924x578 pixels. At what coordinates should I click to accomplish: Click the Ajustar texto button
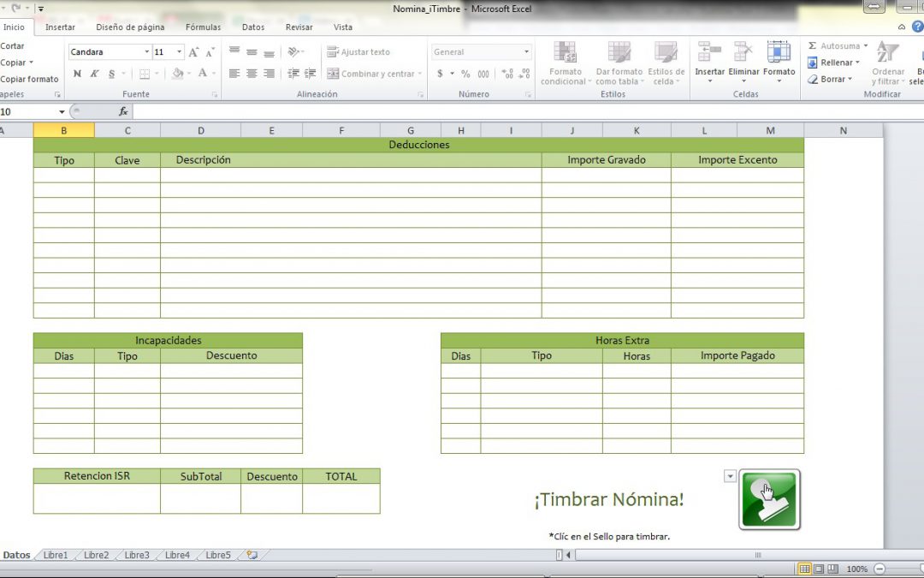click(x=358, y=52)
